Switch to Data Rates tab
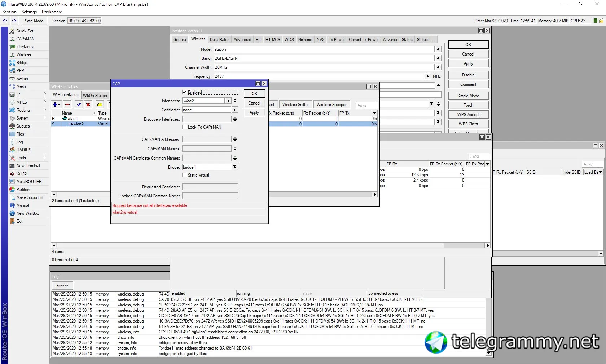Image resolution: width=606 pixels, height=364 pixels. point(219,40)
